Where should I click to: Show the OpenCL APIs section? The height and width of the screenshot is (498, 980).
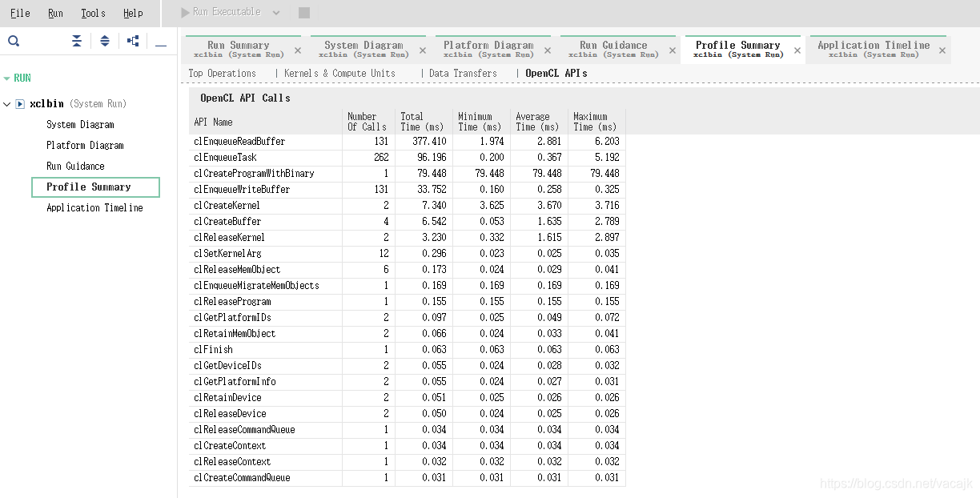click(556, 73)
